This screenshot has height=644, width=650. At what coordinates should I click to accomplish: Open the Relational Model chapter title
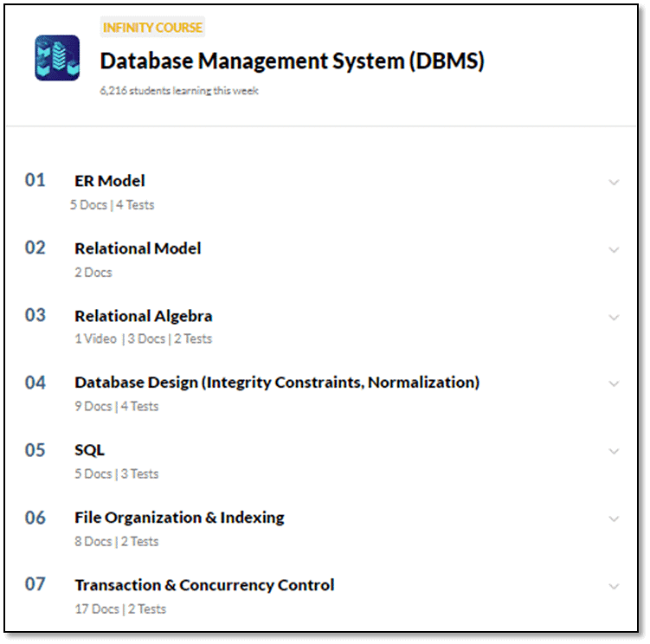(138, 248)
